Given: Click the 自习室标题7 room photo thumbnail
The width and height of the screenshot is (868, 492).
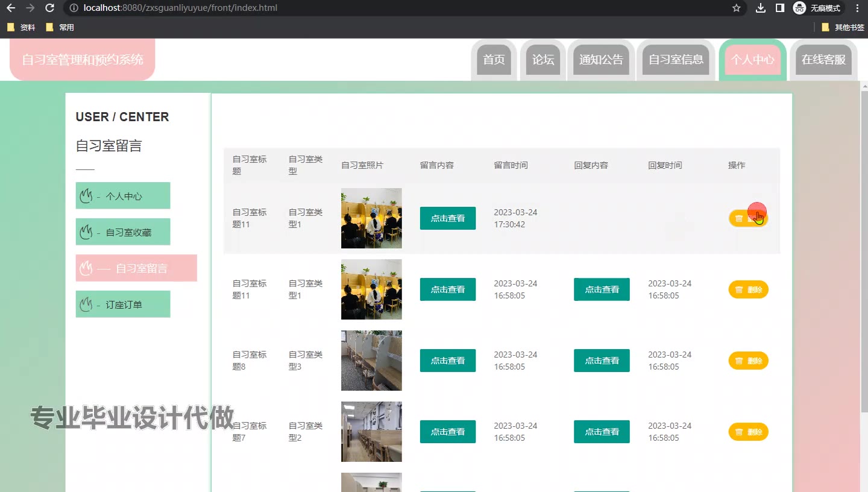Looking at the screenshot, I should click(x=371, y=432).
